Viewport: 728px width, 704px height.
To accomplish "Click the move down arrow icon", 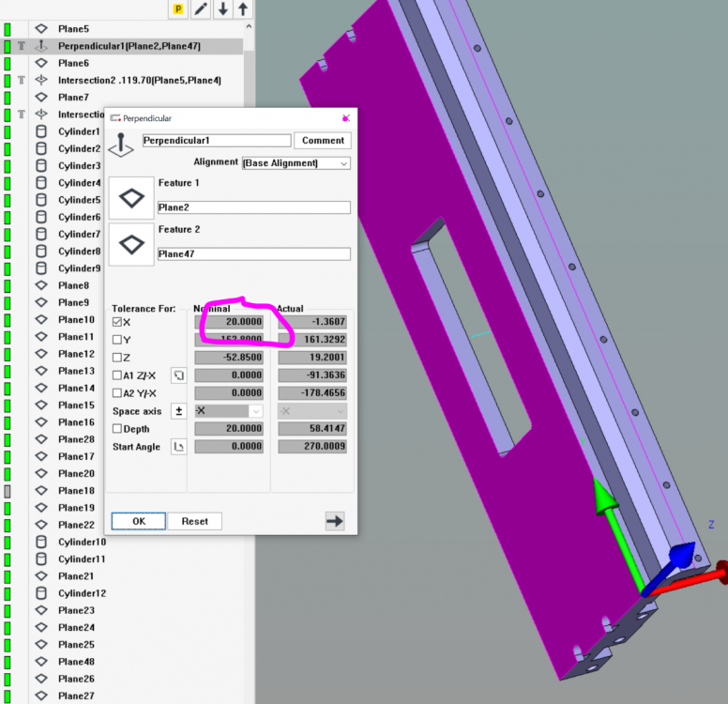I will click(222, 9).
